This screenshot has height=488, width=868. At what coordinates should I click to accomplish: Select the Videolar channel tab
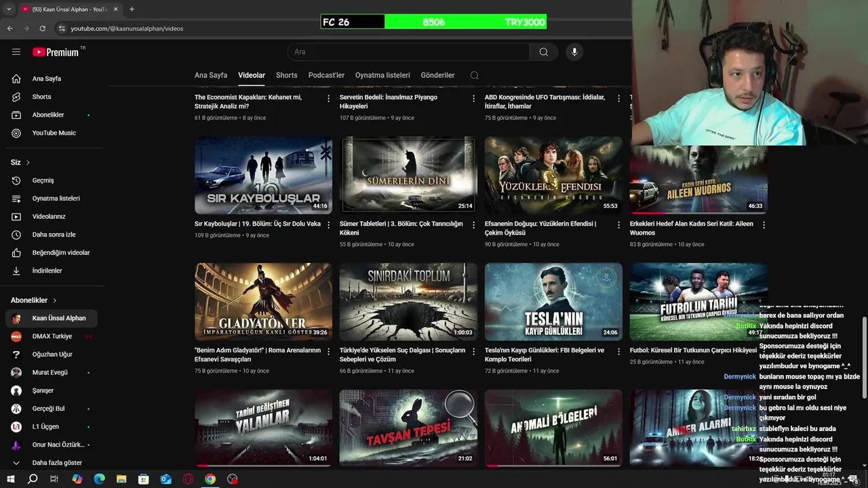(252, 75)
